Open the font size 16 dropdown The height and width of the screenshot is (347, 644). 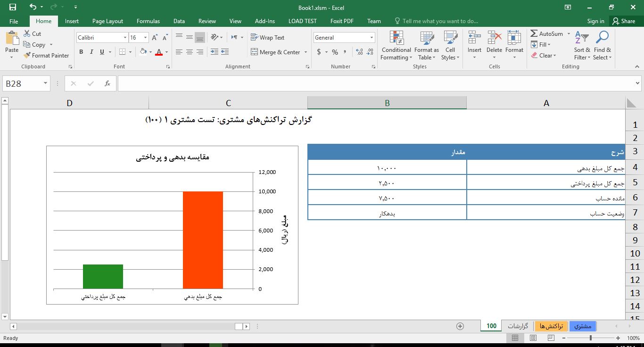145,38
